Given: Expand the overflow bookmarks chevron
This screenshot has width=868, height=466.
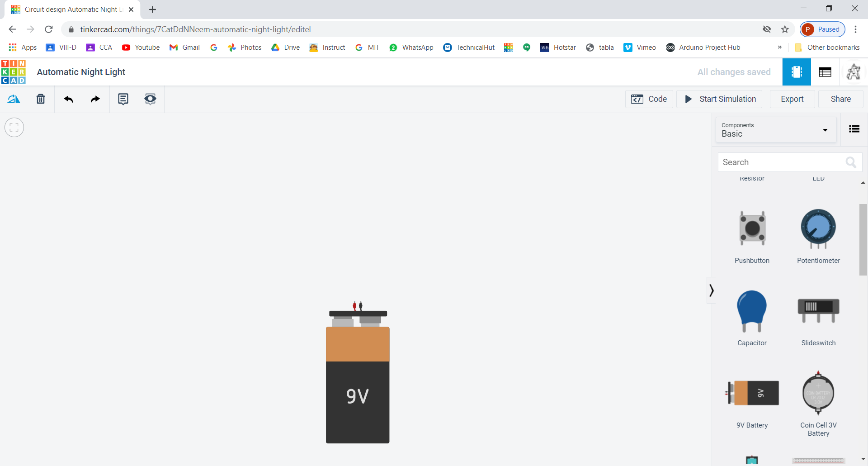Looking at the screenshot, I should (x=779, y=47).
